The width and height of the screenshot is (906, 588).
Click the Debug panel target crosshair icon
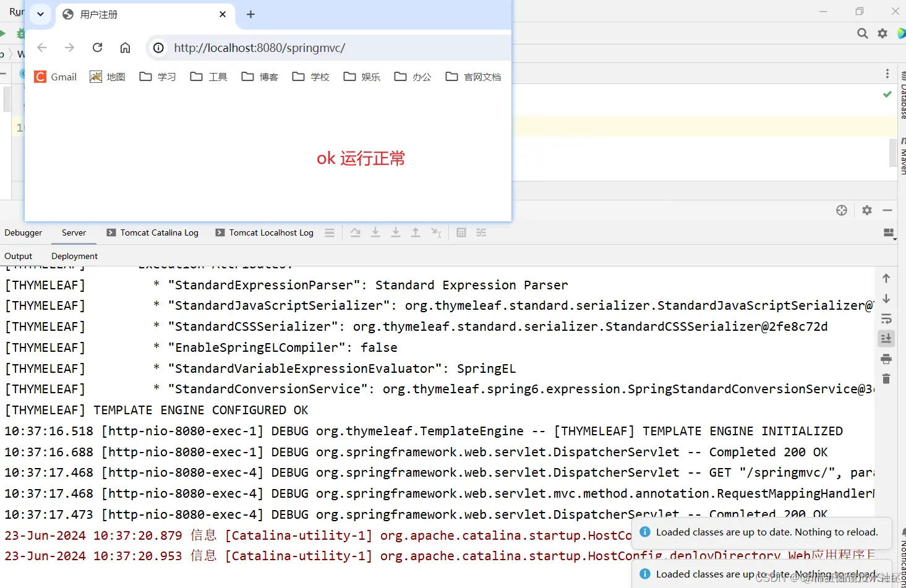(842, 210)
